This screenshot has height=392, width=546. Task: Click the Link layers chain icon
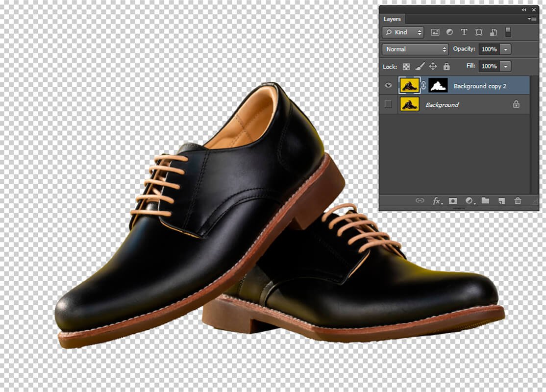[421, 201]
